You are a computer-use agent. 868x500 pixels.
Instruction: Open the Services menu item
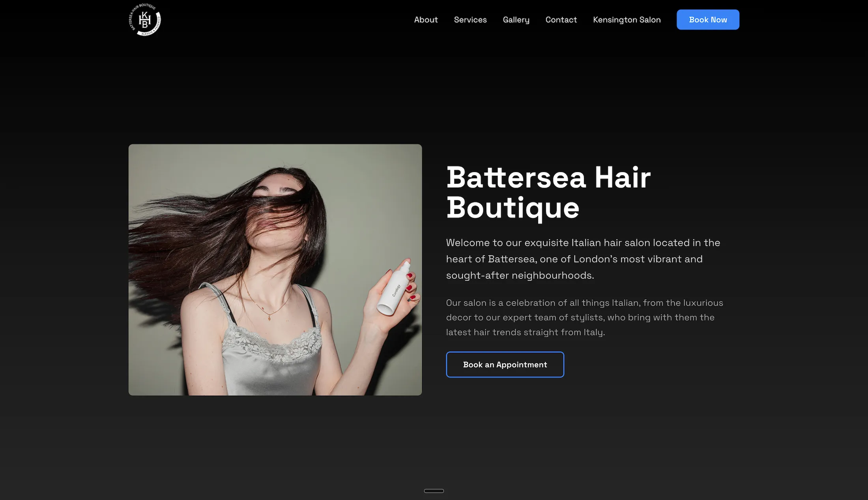coord(470,20)
